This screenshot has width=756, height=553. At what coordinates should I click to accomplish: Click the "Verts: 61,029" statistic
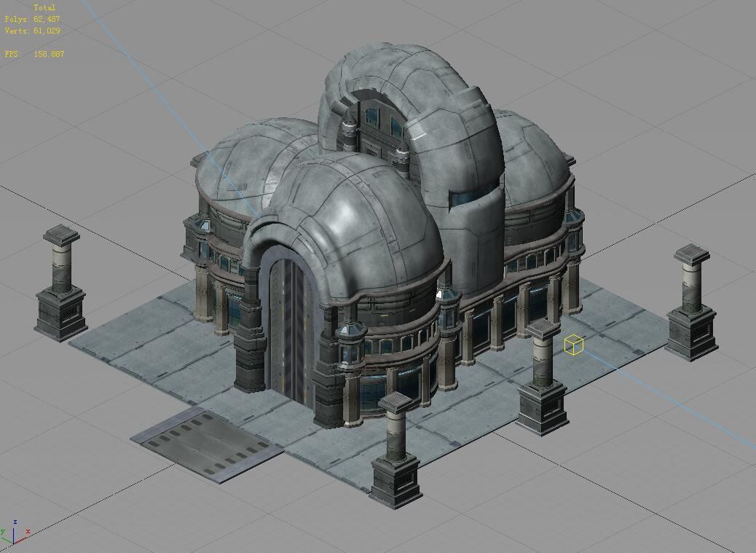[x=32, y=31]
